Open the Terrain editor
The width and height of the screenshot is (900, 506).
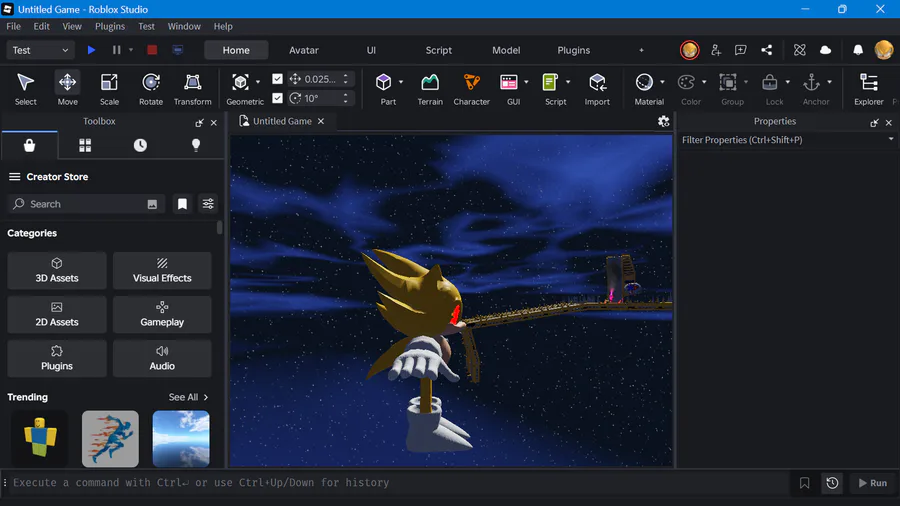click(430, 88)
